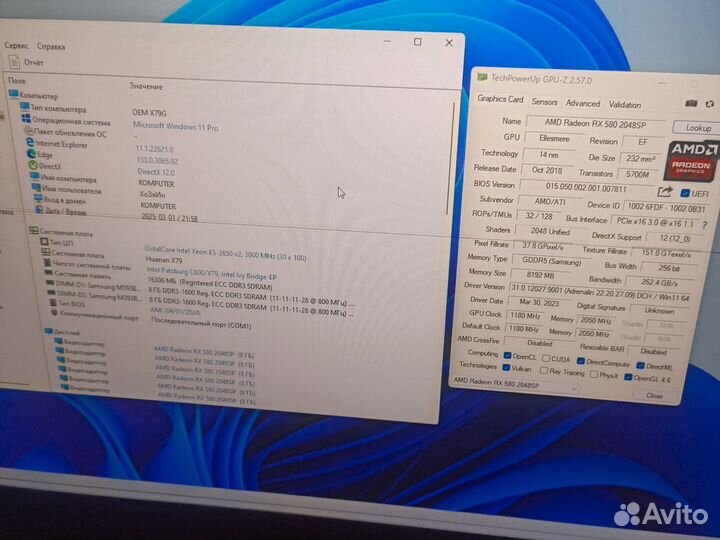Click the OEM X79G value

[149, 112]
